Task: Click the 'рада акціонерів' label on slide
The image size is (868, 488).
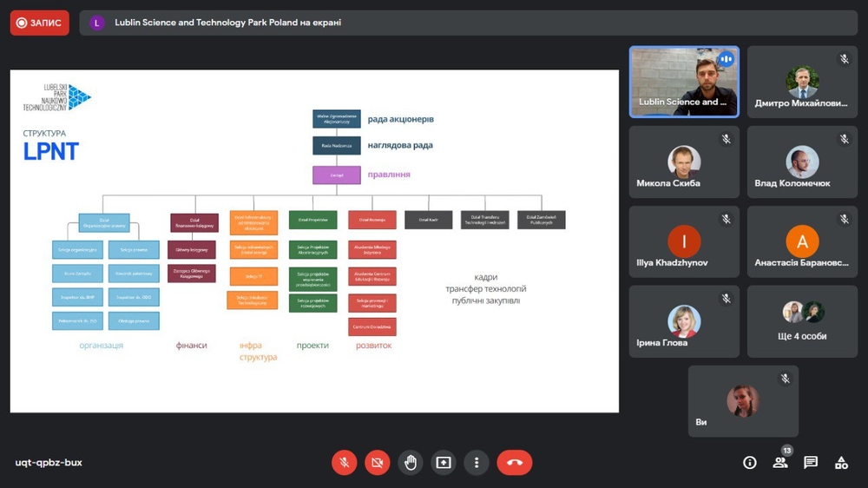Action: [x=401, y=119]
